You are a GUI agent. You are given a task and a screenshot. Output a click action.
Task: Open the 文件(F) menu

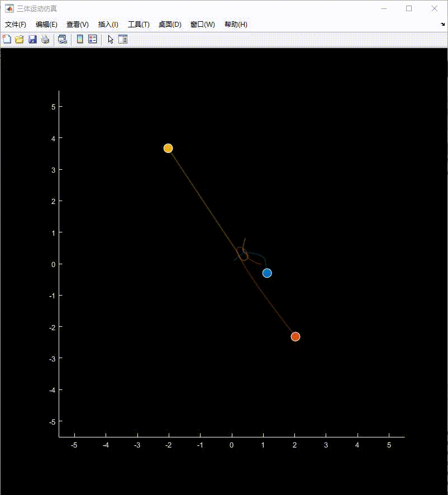16,25
